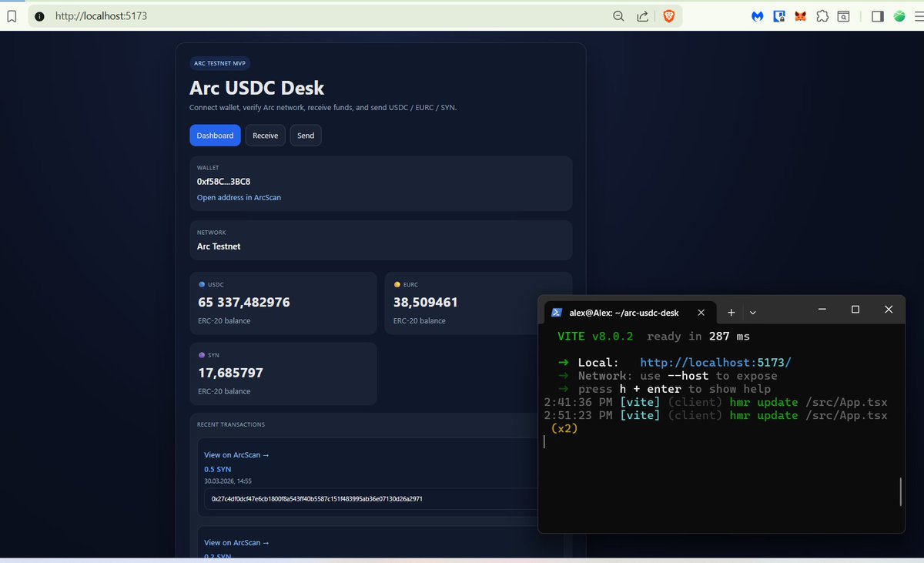The height and width of the screenshot is (563, 924).
Task: Click the zoom out magnifier icon
Action: [618, 16]
